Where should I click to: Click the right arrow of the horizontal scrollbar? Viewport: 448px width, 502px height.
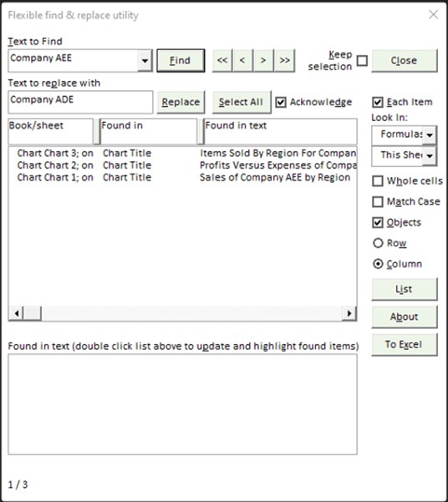[349, 313]
